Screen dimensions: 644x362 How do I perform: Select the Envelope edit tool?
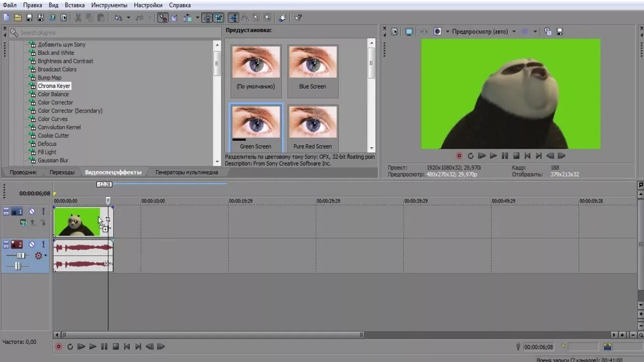click(245, 18)
